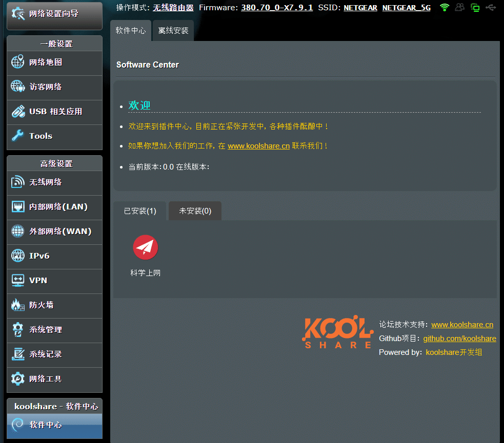Click the 欢迎来到插件中心 welcome message line
504x443 pixels.
[x=229, y=126]
